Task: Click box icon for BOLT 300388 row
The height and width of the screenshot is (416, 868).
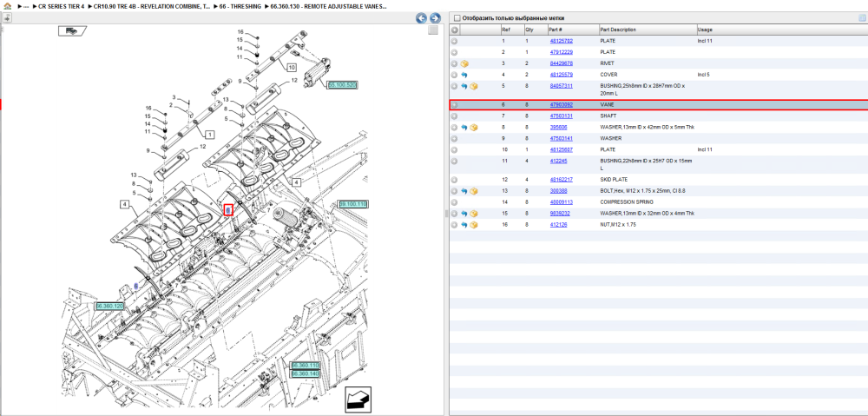Action: (x=474, y=190)
